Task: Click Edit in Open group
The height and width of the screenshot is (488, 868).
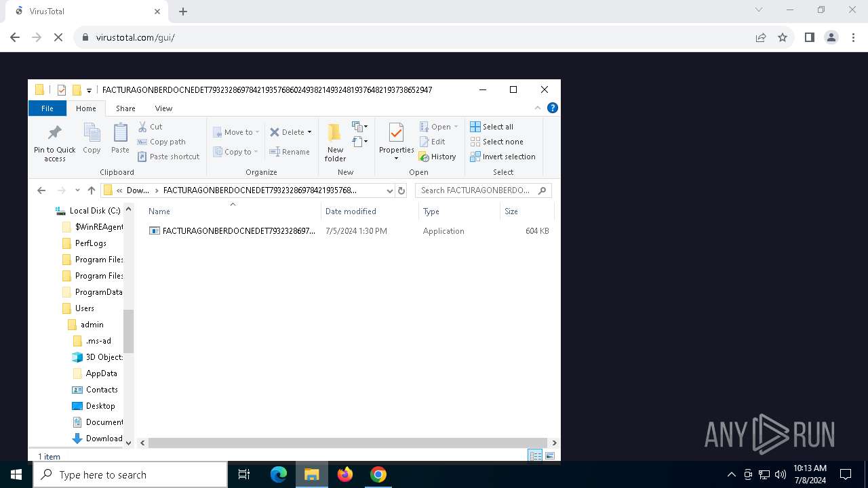Action: (x=432, y=142)
